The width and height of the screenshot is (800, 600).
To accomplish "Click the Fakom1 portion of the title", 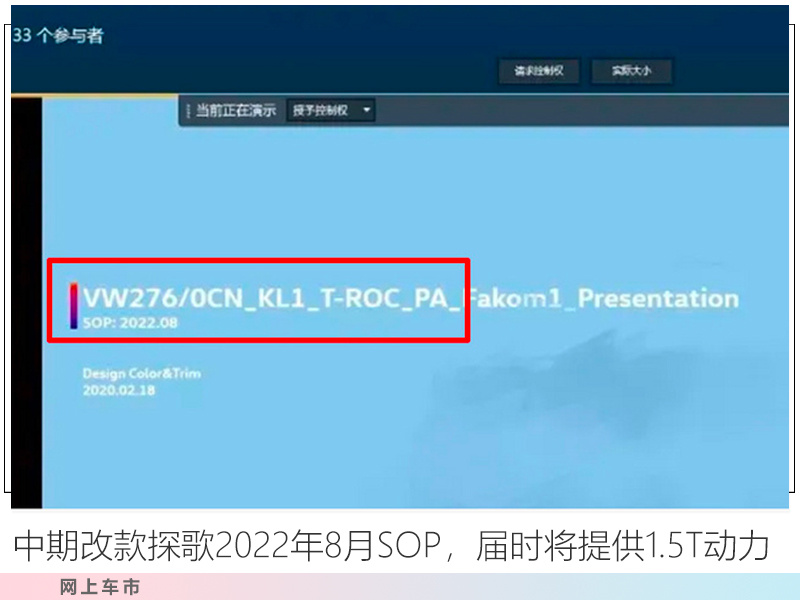I will pyautogui.click(x=514, y=298).
